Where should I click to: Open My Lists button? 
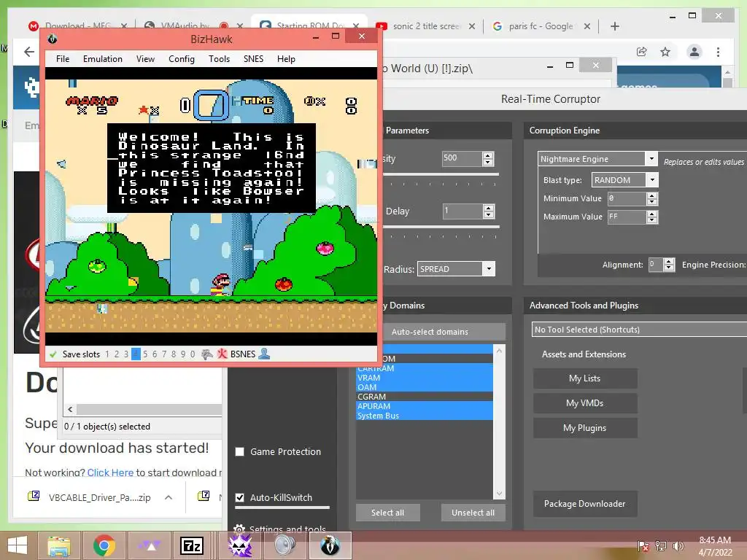584,378
